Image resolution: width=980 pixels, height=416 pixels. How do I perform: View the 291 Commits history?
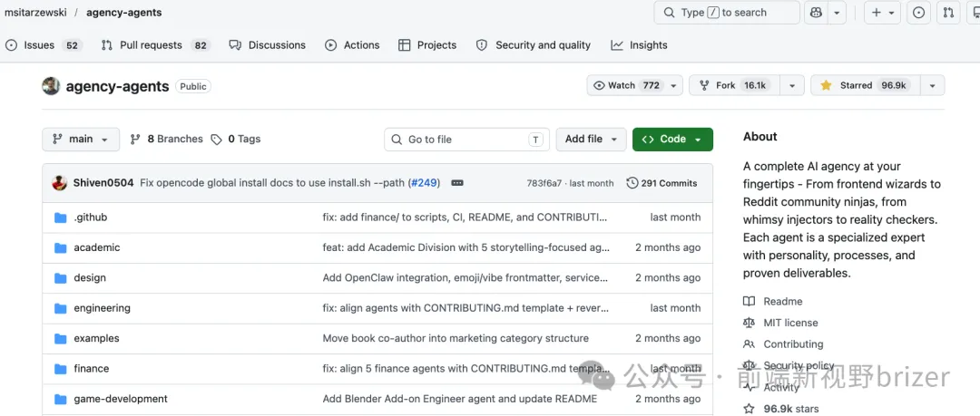[x=661, y=183]
